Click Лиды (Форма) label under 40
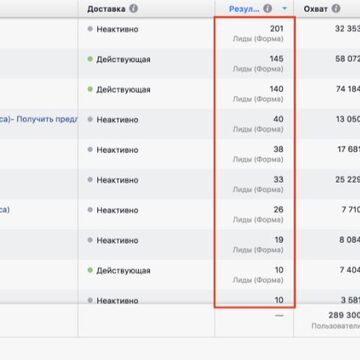 click(258, 129)
